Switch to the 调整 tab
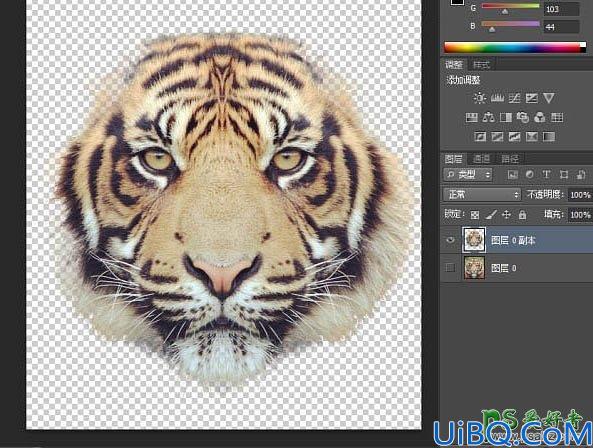This screenshot has width=593, height=448. click(454, 65)
